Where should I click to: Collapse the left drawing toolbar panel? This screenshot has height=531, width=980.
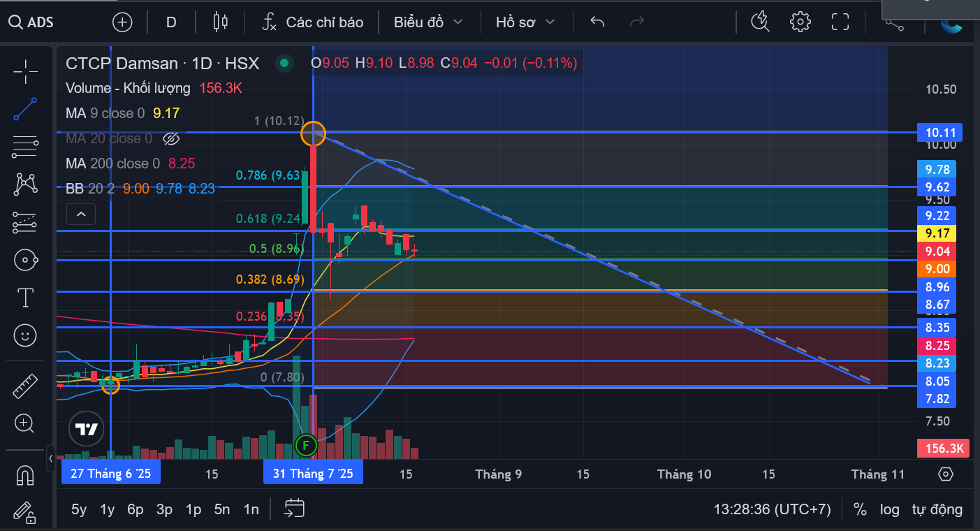coord(51,459)
